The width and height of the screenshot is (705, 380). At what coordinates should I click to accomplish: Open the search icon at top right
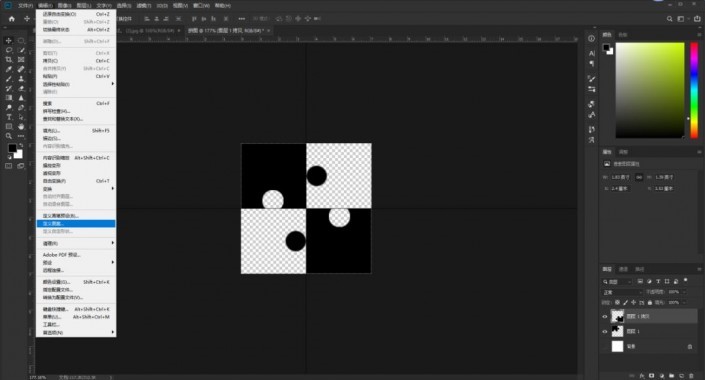click(x=669, y=19)
